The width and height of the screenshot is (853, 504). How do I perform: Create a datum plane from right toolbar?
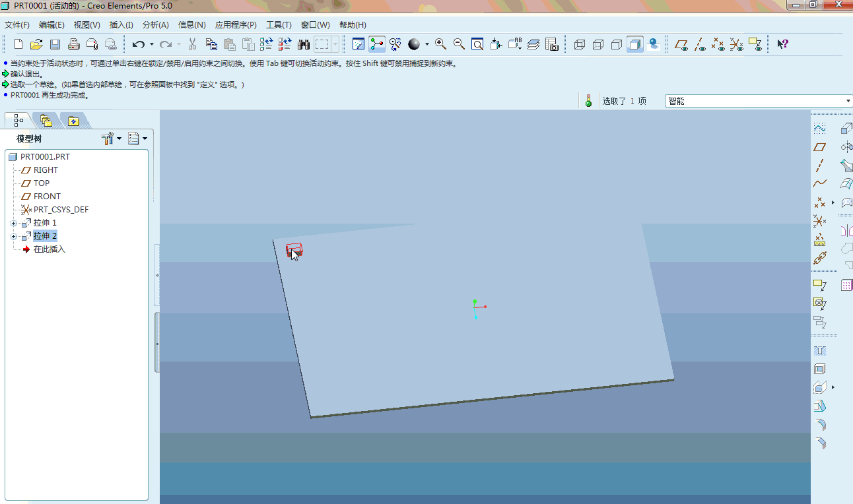click(x=819, y=147)
